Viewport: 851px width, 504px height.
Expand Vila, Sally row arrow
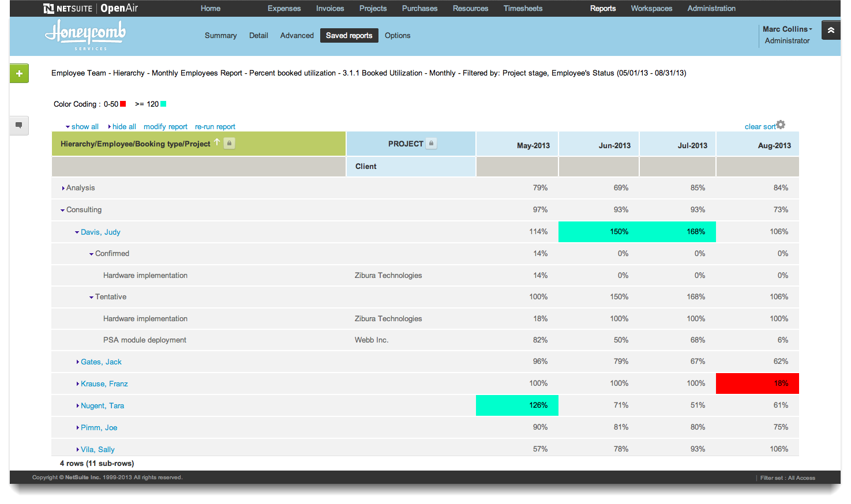click(x=78, y=450)
